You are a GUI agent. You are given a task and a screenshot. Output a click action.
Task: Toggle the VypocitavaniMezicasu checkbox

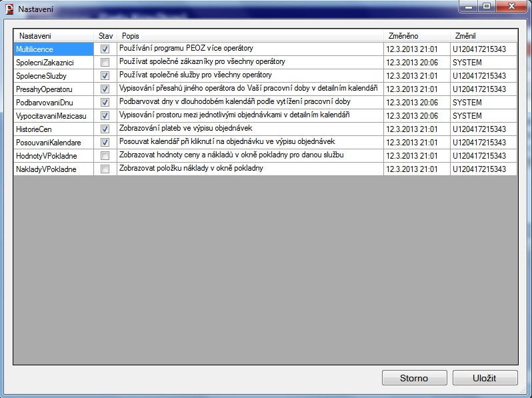pyautogui.click(x=105, y=116)
